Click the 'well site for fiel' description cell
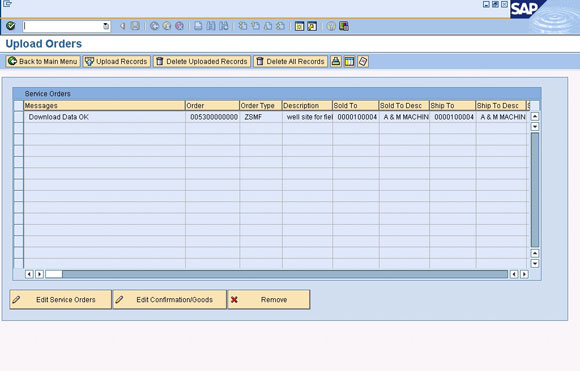 pyautogui.click(x=307, y=117)
